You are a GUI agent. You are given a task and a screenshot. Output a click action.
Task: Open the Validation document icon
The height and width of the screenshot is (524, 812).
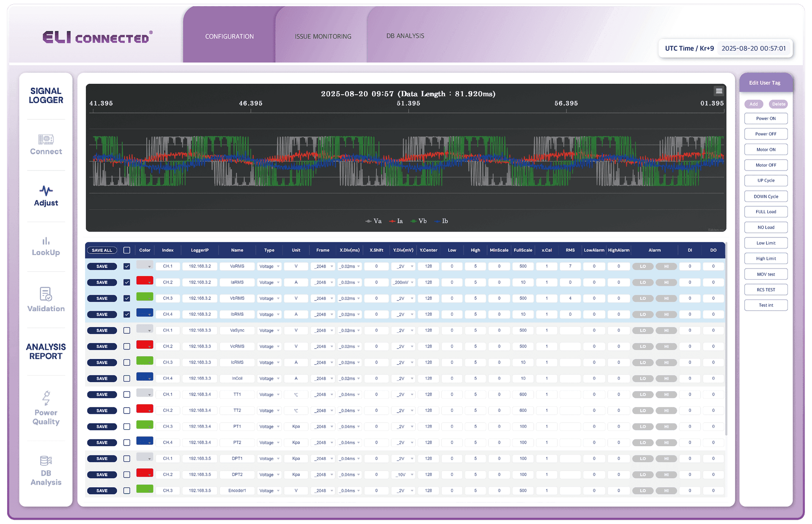click(46, 294)
